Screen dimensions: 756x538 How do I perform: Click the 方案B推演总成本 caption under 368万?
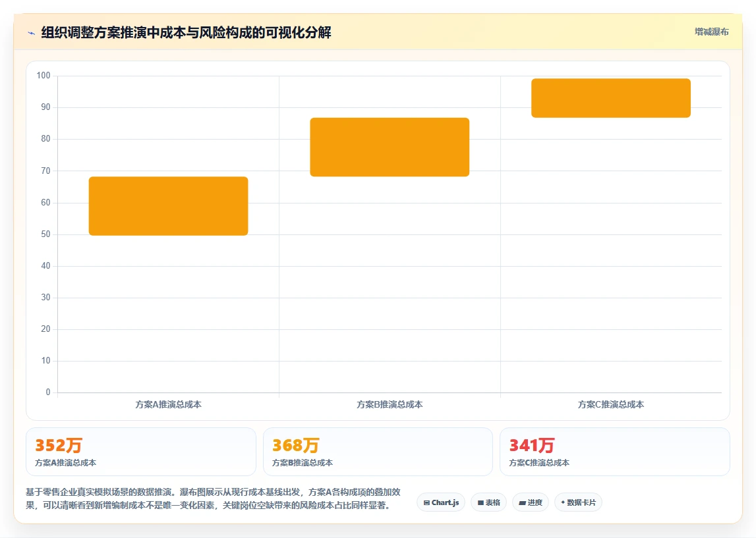tap(303, 463)
